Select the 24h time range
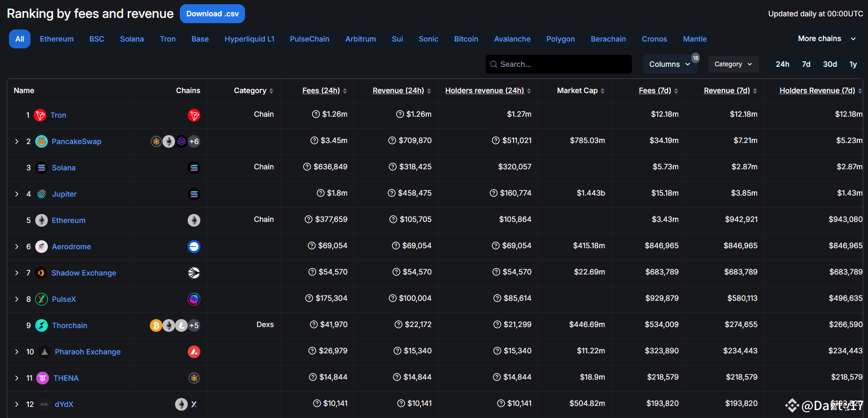 click(x=782, y=64)
